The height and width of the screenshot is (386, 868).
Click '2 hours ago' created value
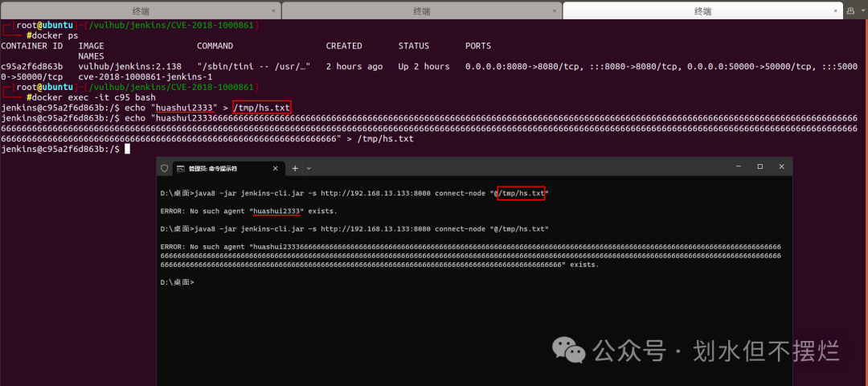pos(354,67)
